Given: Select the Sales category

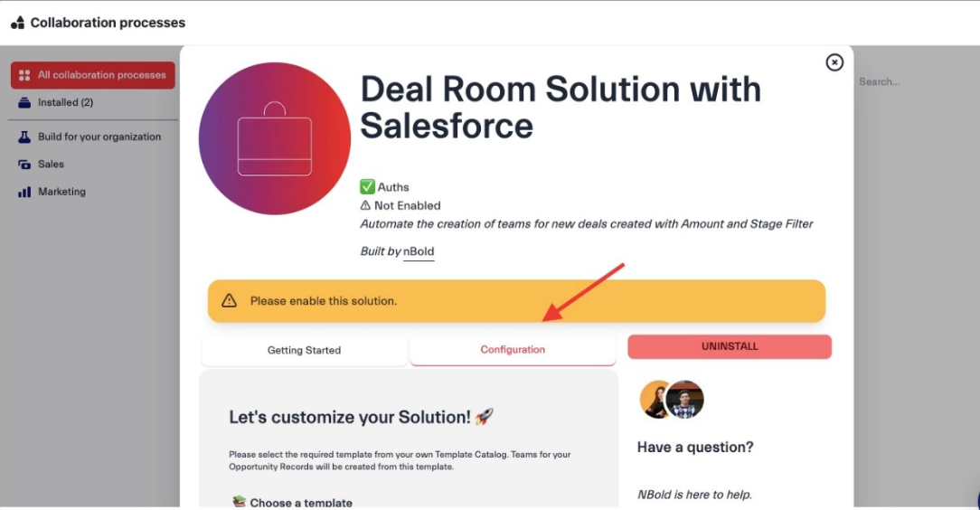Looking at the screenshot, I should (51, 165).
